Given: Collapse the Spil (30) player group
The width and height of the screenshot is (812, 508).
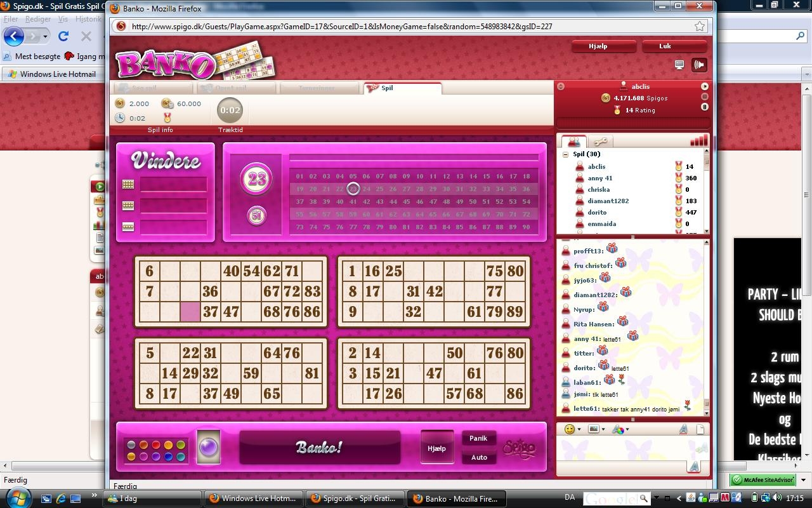Looking at the screenshot, I should [x=565, y=154].
